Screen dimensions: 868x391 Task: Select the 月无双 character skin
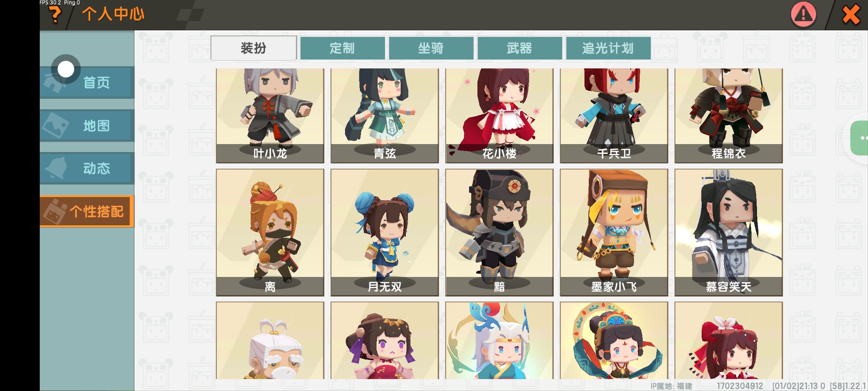(x=385, y=232)
